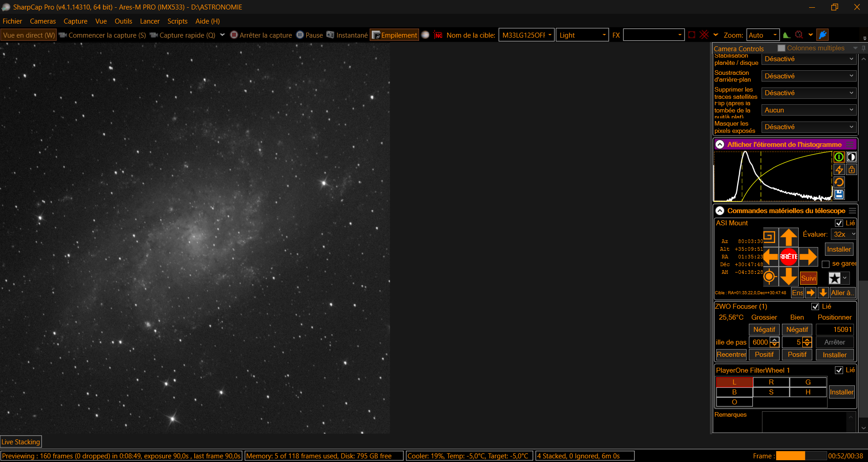Click the black-white contrast circle icon
Screen dimensions: 868x462
[852, 157]
